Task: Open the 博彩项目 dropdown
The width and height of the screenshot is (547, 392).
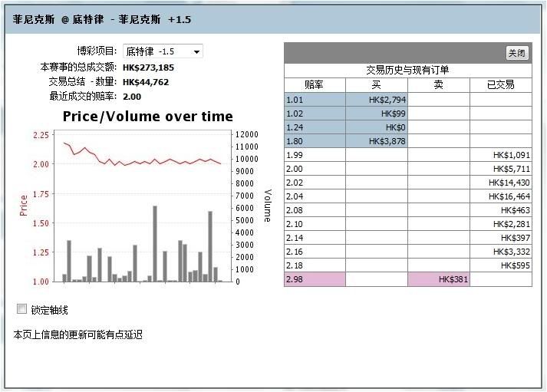Action: 162,51
